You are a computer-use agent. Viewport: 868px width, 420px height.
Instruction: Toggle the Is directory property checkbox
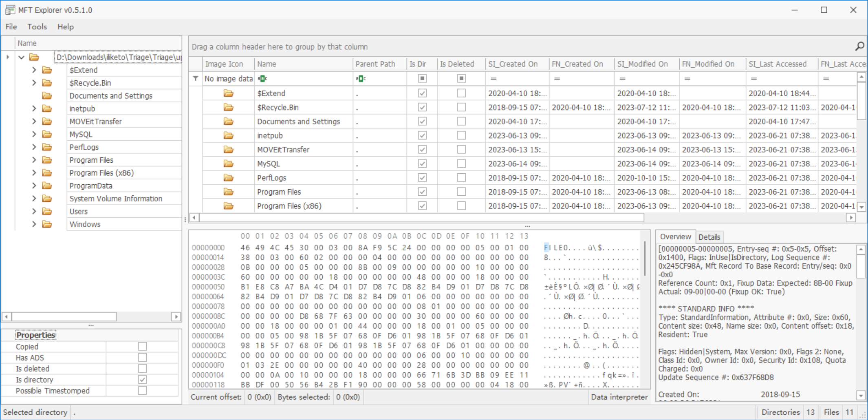142,380
